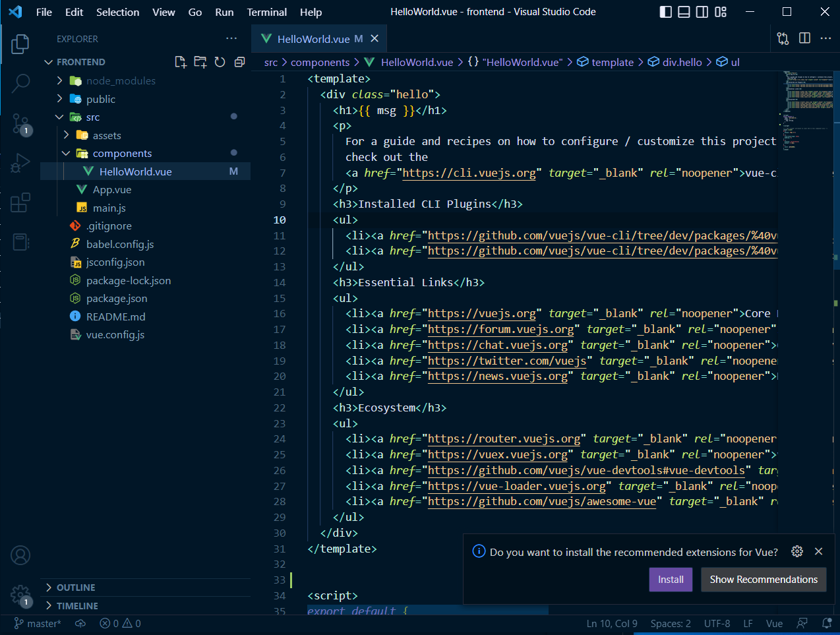
Task: Change encoding via UTF-8 status item
Action: coord(717,623)
